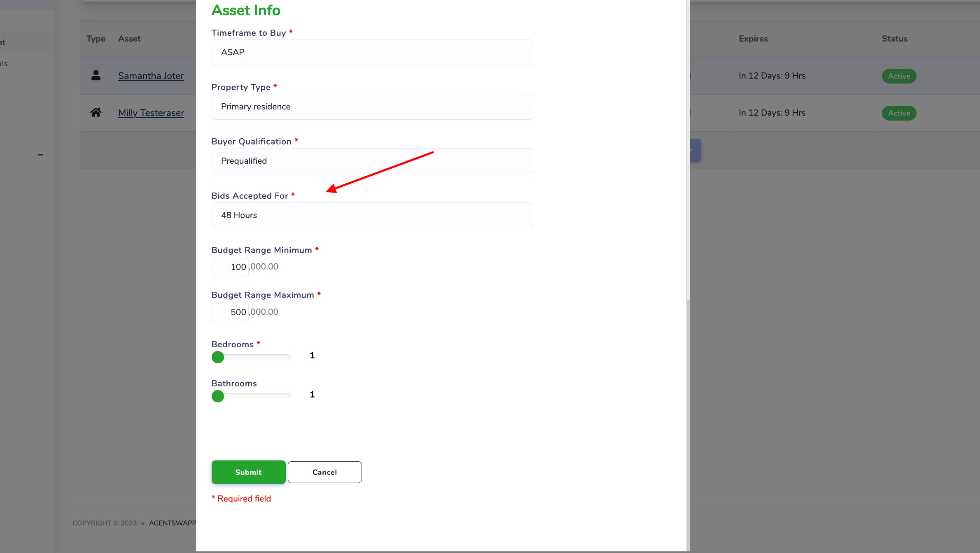Image resolution: width=980 pixels, height=553 pixels.
Task: Submit the Asset Info form
Action: 248,472
